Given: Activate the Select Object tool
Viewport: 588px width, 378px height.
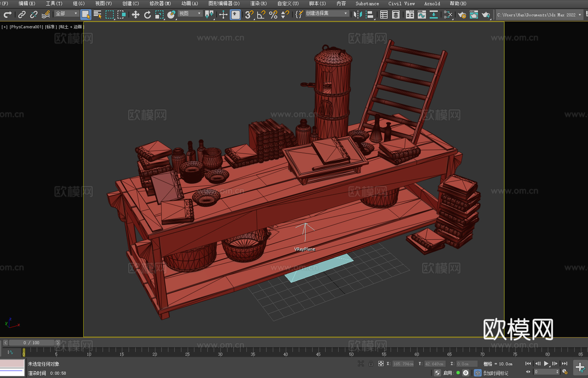Looking at the screenshot, I should click(86, 14).
